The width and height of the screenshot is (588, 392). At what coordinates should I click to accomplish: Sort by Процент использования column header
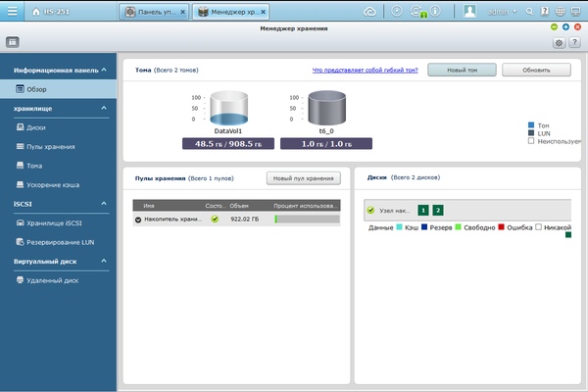(x=305, y=206)
